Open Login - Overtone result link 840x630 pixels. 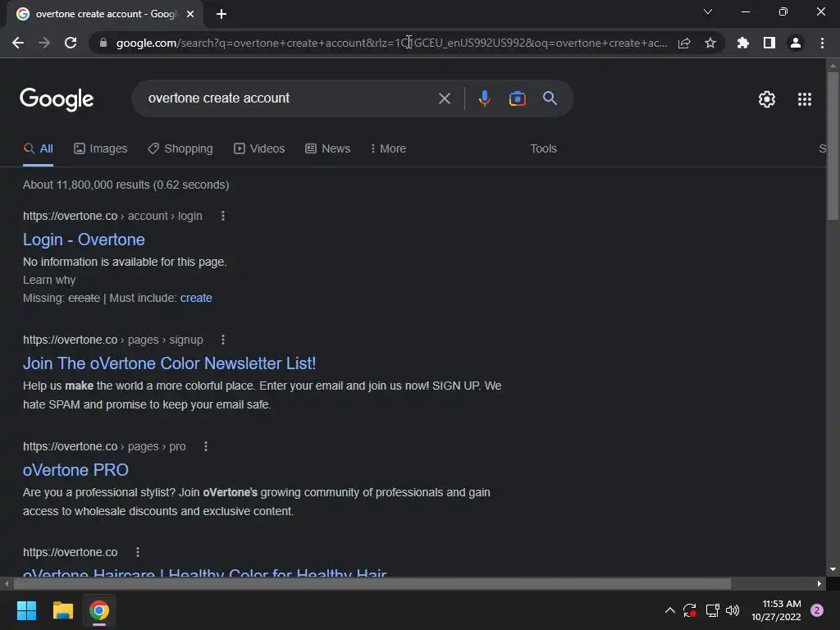point(84,240)
